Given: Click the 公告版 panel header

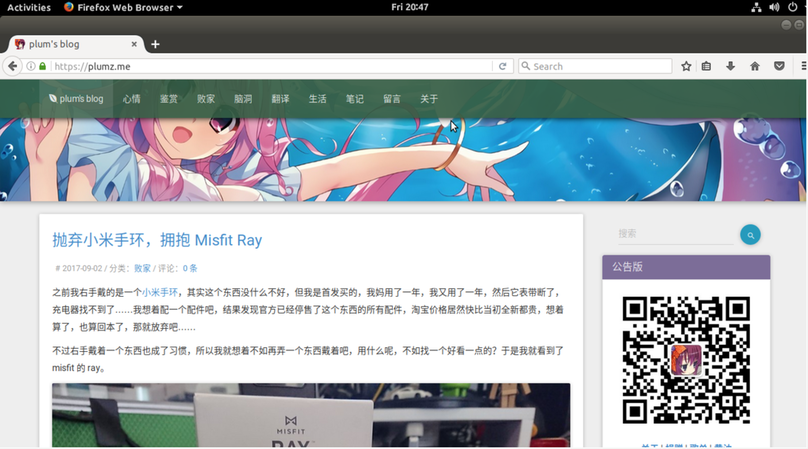Looking at the screenshot, I should click(x=686, y=267).
